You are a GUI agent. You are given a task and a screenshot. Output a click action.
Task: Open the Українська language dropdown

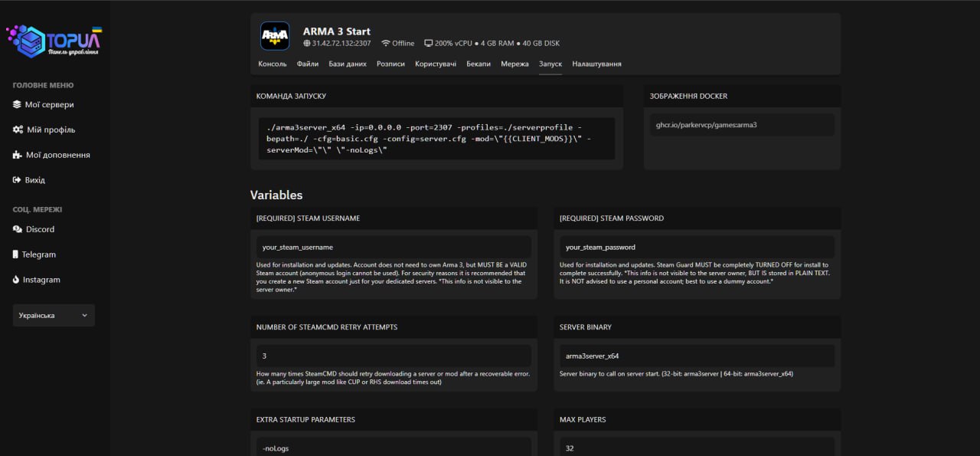click(54, 316)
